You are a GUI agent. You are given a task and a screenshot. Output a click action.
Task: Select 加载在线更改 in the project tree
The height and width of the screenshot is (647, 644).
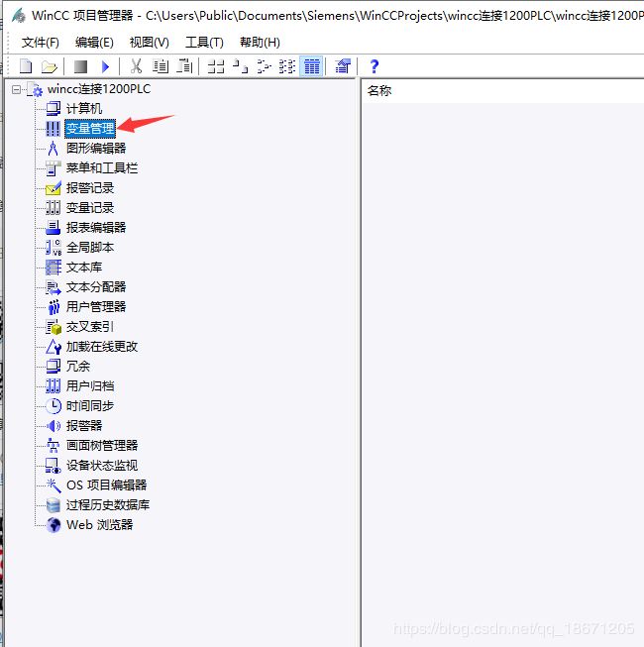coord(102,346)
